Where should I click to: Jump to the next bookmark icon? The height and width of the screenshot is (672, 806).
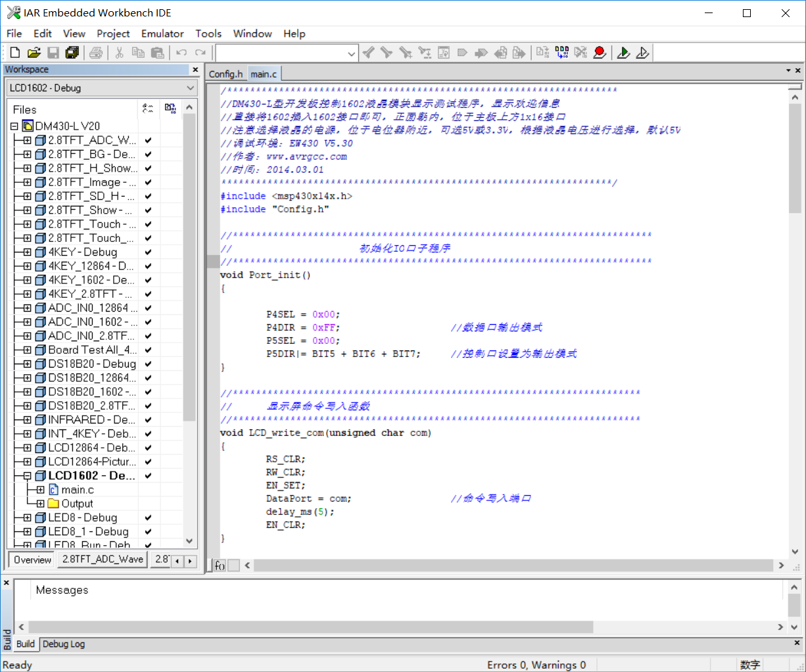click(x=481, y=53)
